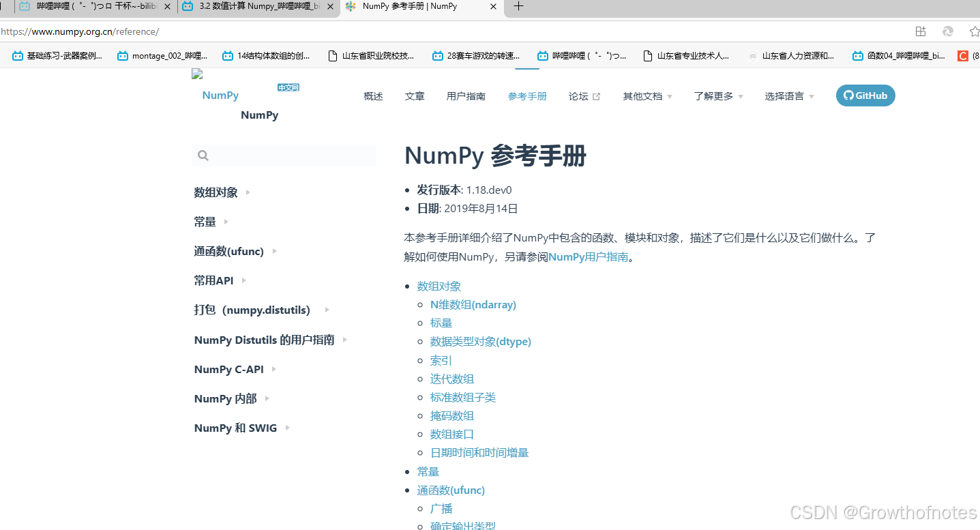
Task: Click the circular refresh icon in address bar
Action: 948,31
